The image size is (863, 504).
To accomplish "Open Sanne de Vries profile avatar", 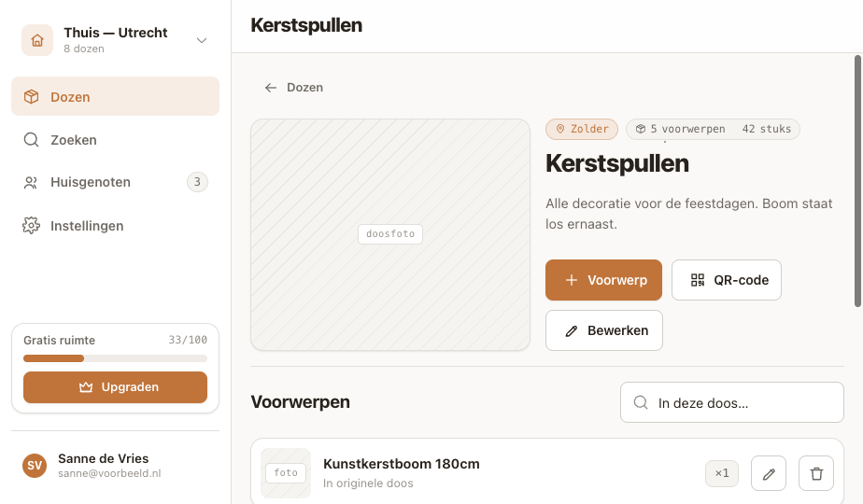I will (35, 466).
